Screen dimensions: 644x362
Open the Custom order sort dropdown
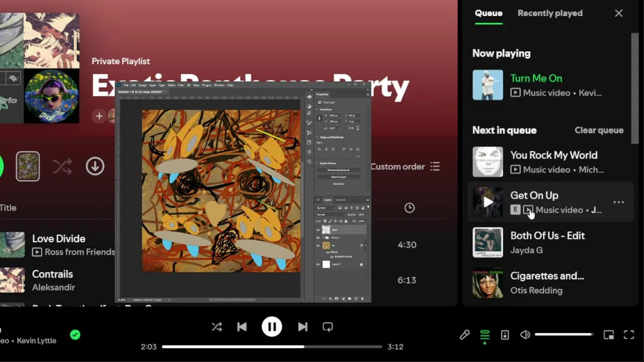point(406,166)
